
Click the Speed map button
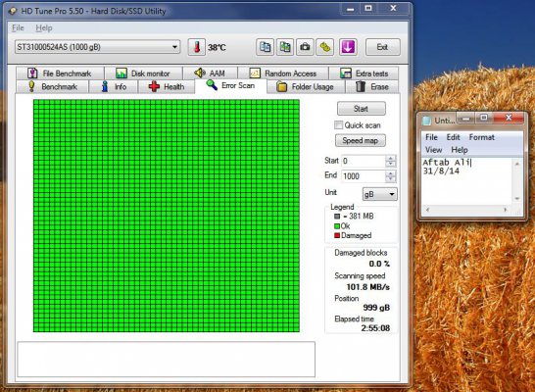coord(361,140)
